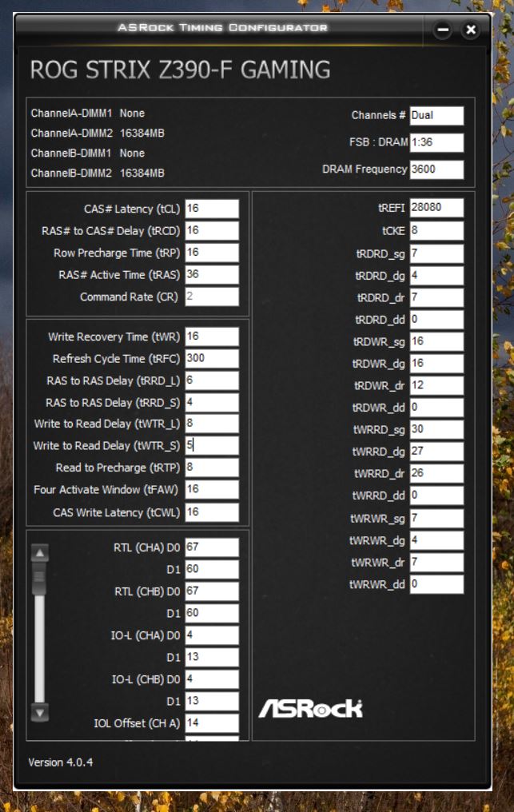Click the ChannelA-DIMM1 None text
This screenshot has width=514, height=812.
[x=88, y=113]
